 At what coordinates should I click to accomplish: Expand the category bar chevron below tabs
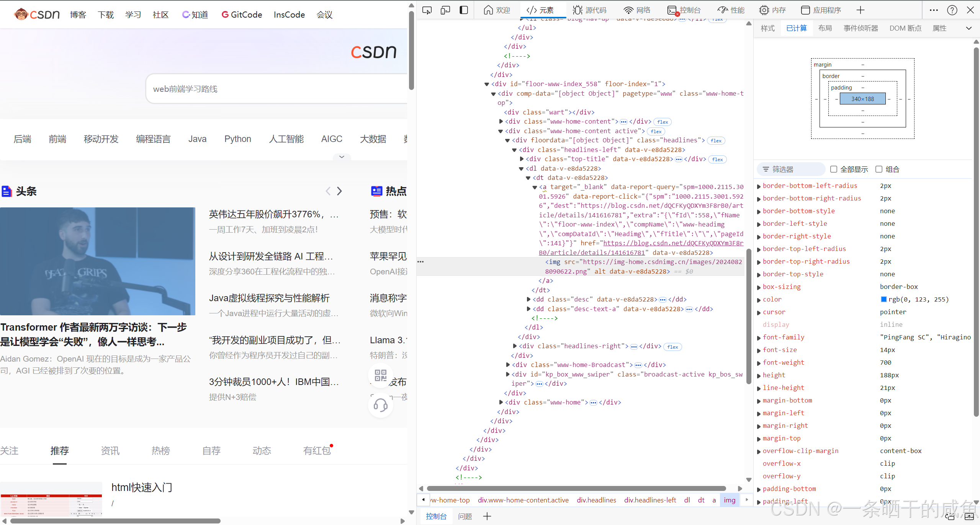(342, 157)
